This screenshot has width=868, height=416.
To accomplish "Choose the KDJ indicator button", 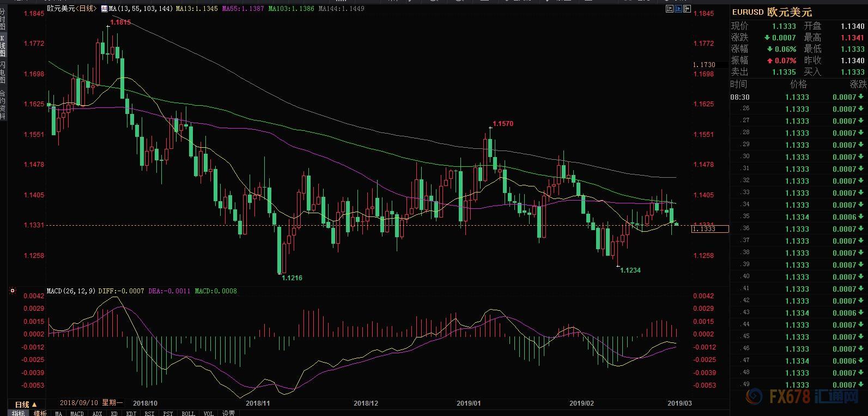I will pyautogui.click(x=131, y=413).
